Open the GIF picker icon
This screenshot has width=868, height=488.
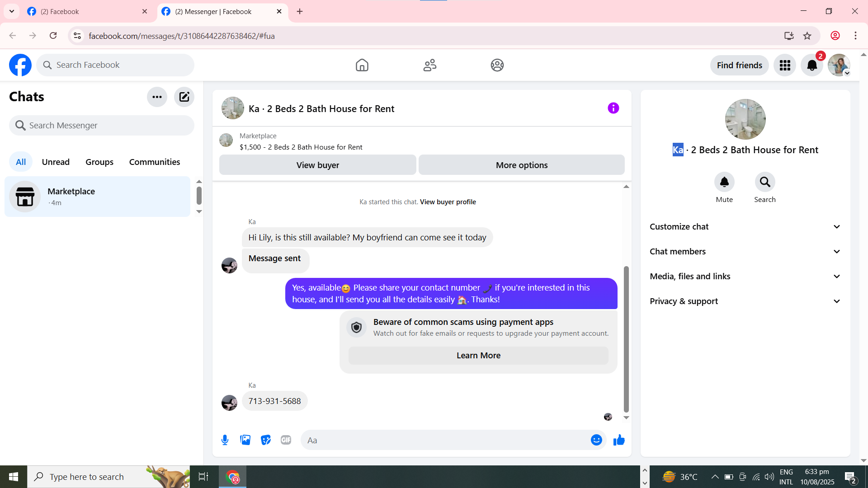[x=286, y=440]
